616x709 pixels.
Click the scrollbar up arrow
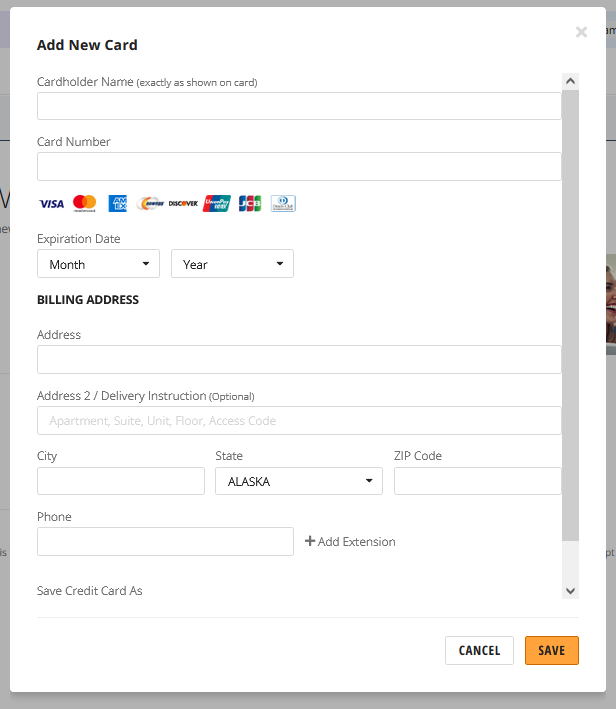click(570, 81)
